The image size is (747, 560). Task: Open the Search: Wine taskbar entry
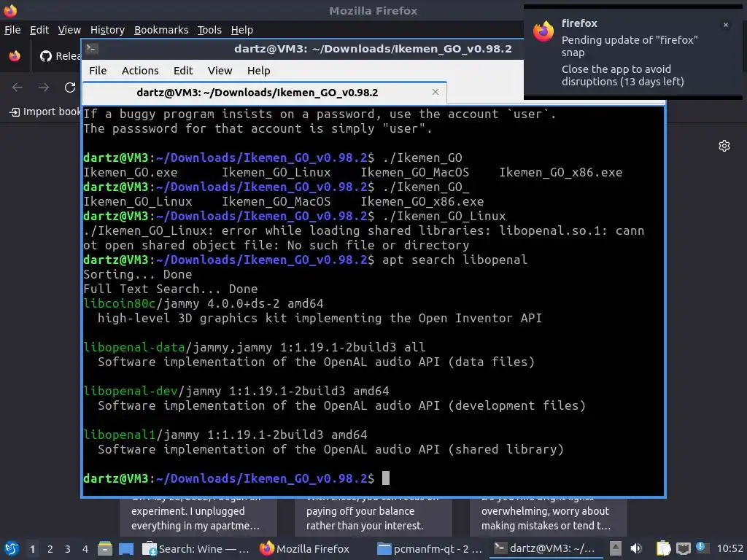point(196,548)
